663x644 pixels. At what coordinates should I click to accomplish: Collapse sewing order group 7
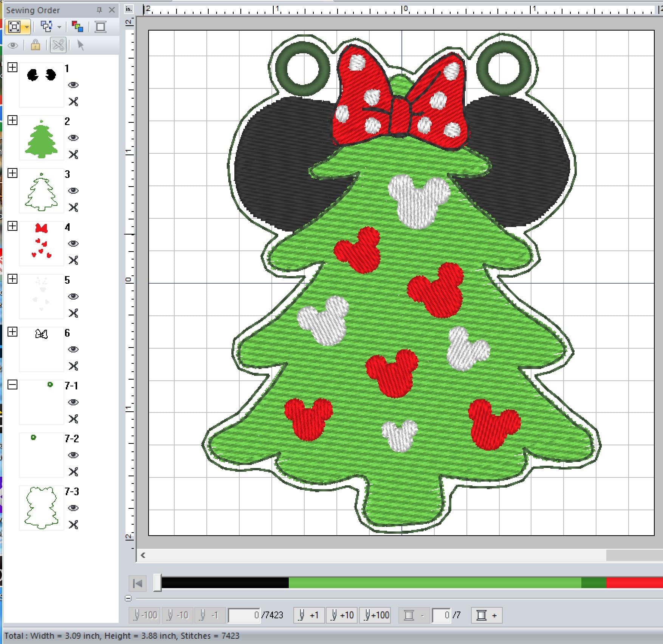(x=12, y=385)
